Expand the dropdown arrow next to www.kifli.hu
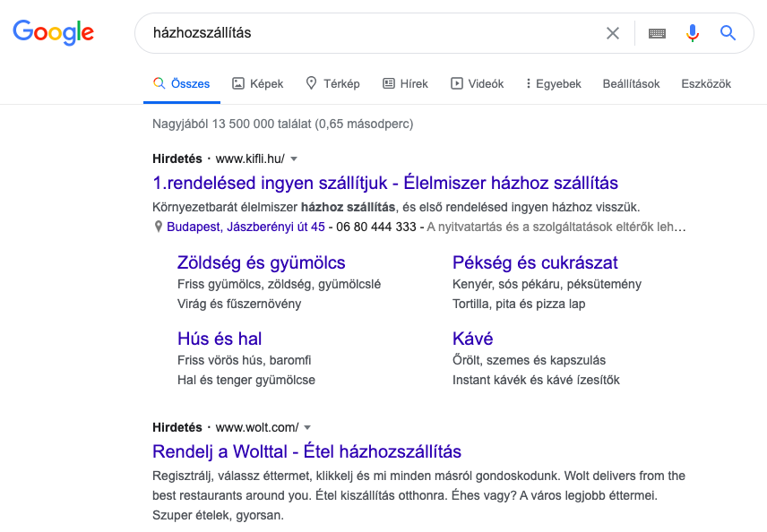This screenshot has width=767, height=532. point(294,159)
